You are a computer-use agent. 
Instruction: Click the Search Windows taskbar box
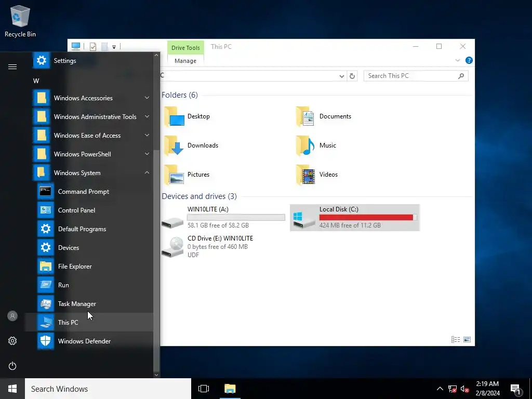click(108, 389)
